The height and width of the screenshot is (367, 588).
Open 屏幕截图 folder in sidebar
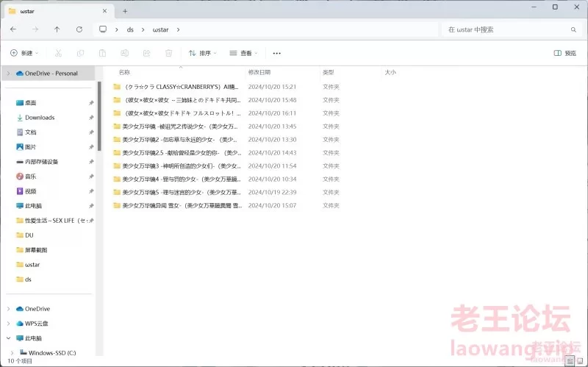pyautogui.click(x=36, y=250)
